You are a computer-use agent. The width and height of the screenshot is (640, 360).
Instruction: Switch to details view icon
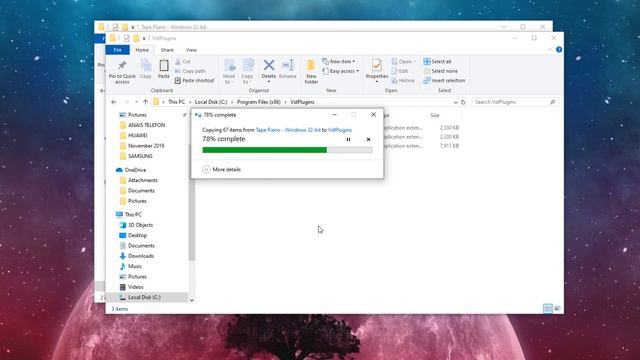[x=548, y=309]
